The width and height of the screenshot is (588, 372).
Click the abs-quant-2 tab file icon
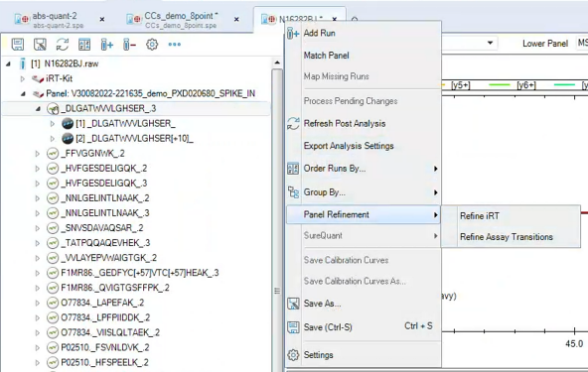click(x=22, y=19)
